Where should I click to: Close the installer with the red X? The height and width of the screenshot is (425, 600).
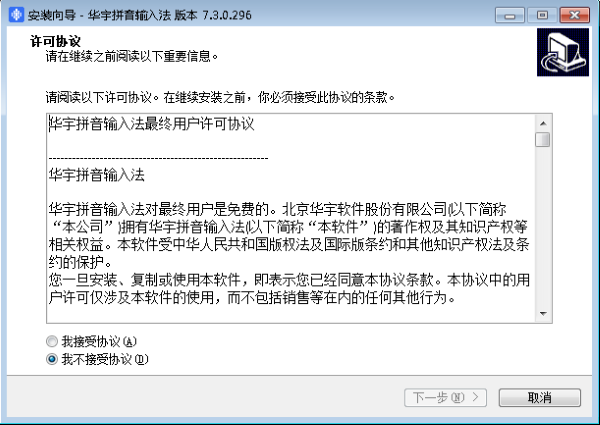(x=574, y=15)
